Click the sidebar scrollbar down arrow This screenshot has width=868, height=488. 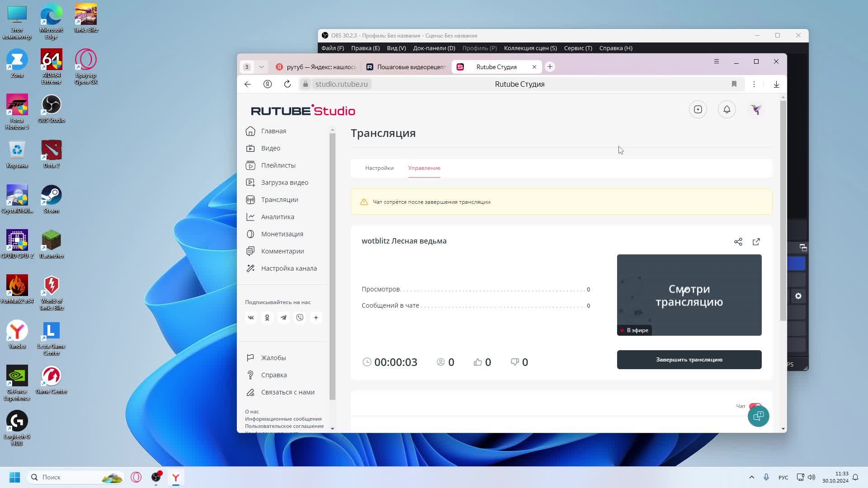pyautogui.click(x=332, y=428)
